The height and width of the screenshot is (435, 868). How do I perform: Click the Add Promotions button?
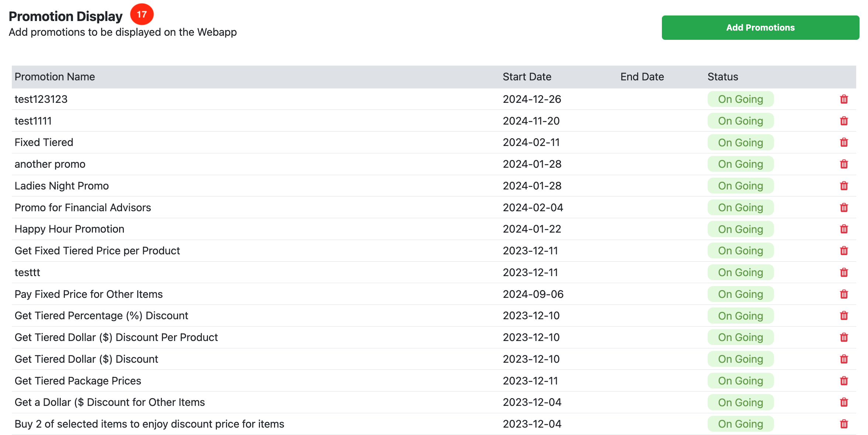coord(760,28)
